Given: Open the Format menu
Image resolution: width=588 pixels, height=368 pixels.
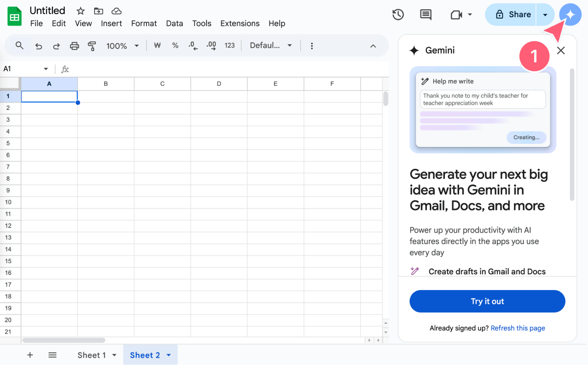Looking at the screenshot, I should (x=144, y=23).
